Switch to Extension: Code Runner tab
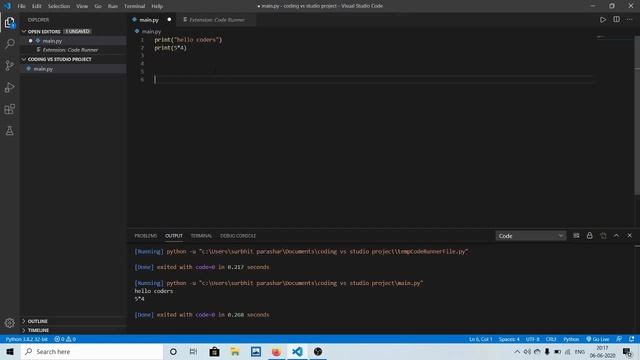 coord(216,20)
